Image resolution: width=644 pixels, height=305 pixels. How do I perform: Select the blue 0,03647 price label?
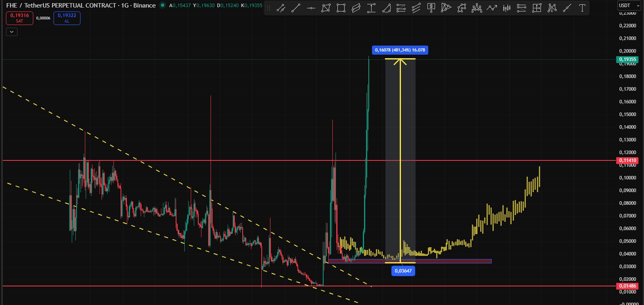(403, 271)
